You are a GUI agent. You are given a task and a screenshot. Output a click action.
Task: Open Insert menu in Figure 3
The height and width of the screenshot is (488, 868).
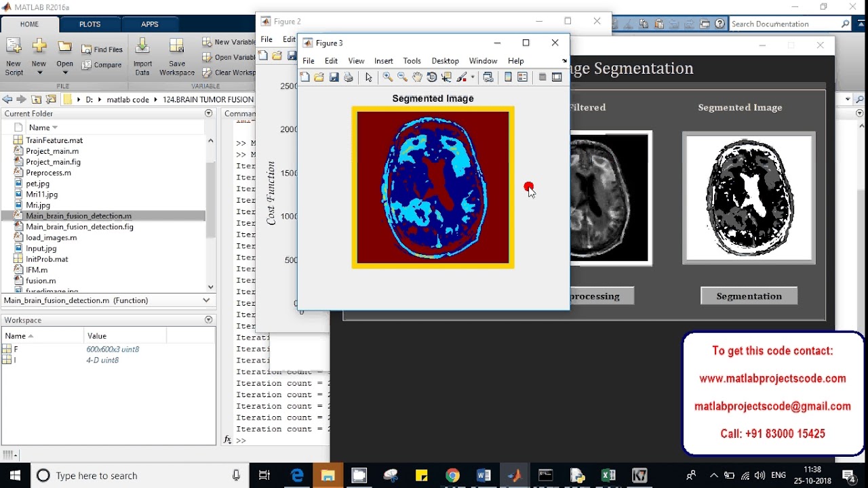(384, 61)
